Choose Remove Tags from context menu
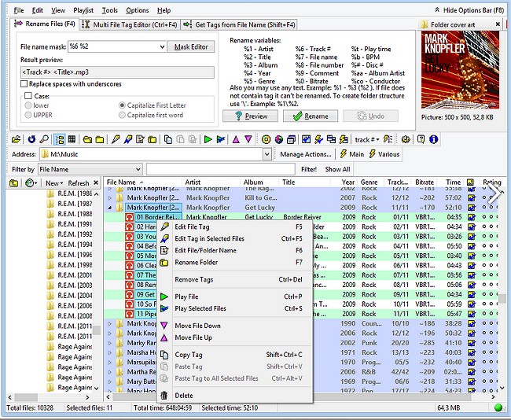511x420 pixels. pyautogui.click(x=193, y=279)
